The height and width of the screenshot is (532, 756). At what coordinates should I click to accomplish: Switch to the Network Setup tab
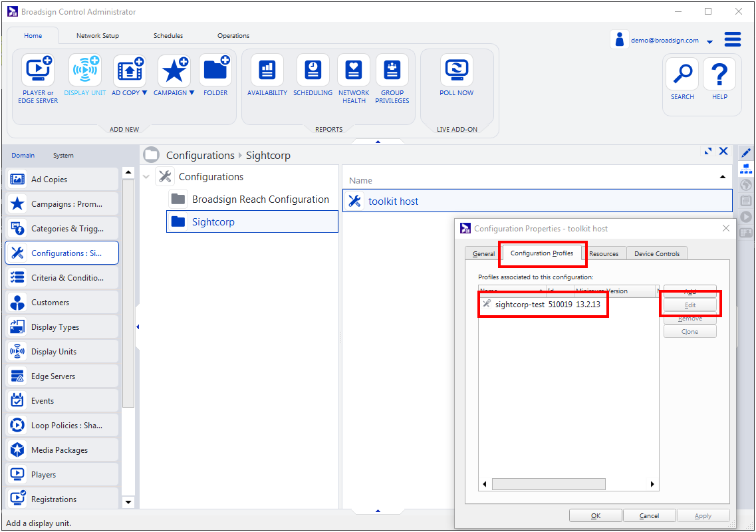point(98,36)
